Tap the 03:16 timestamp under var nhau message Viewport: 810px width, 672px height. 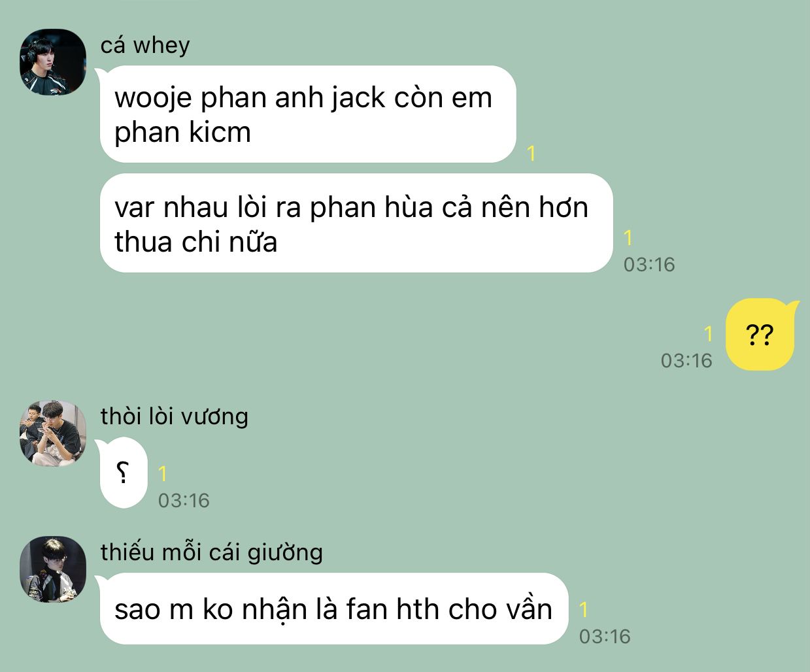(x=649, y=264)
